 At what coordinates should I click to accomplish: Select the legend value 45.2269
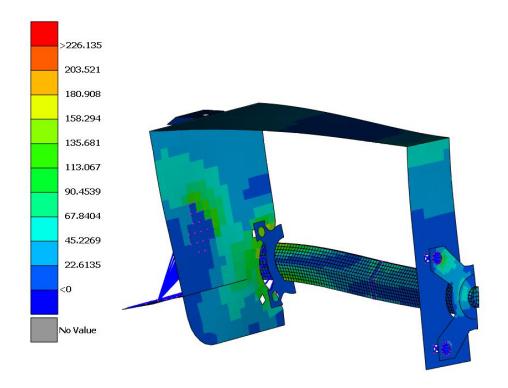tap(82, 240)
